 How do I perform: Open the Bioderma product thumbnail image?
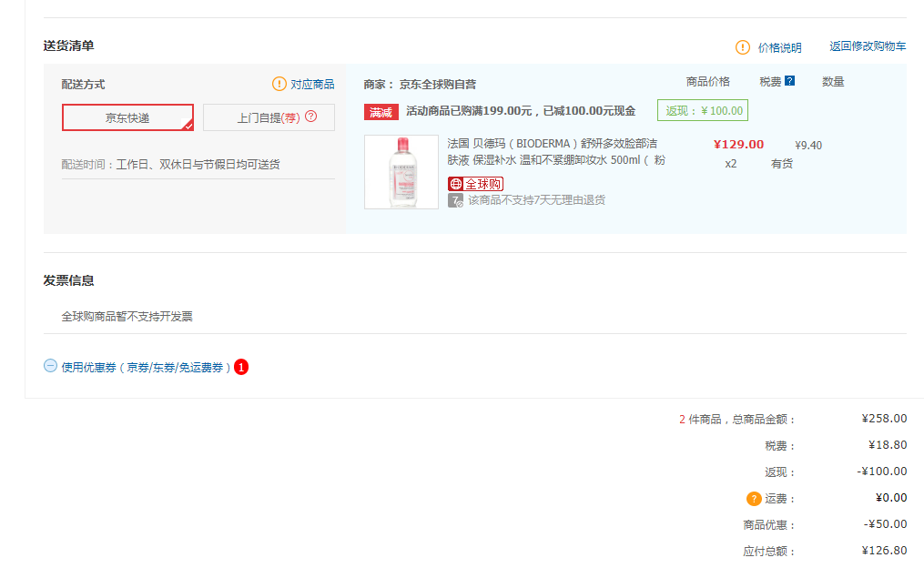401,172
